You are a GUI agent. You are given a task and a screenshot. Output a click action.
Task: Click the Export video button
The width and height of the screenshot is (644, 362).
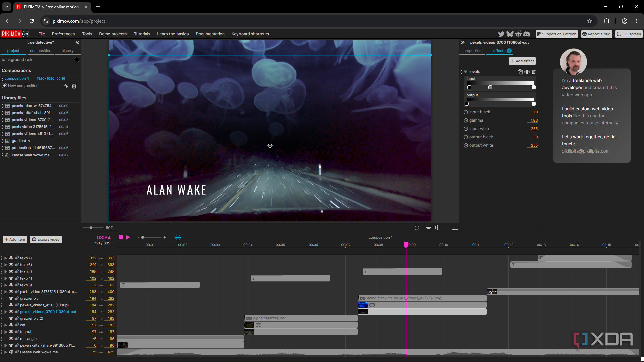click(46, 239)
